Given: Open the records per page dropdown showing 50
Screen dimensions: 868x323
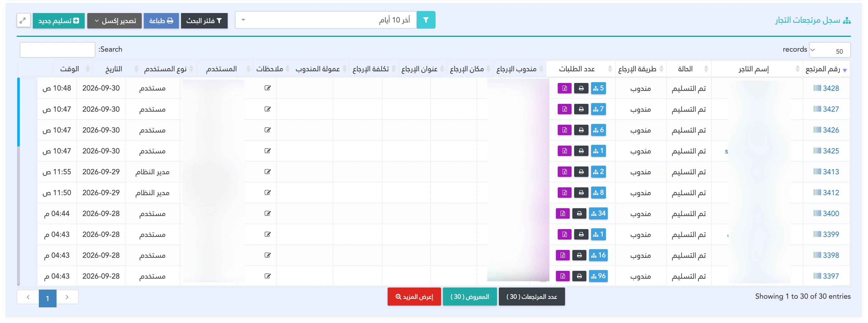Looking at the screenshot, I should click(830, 50).
